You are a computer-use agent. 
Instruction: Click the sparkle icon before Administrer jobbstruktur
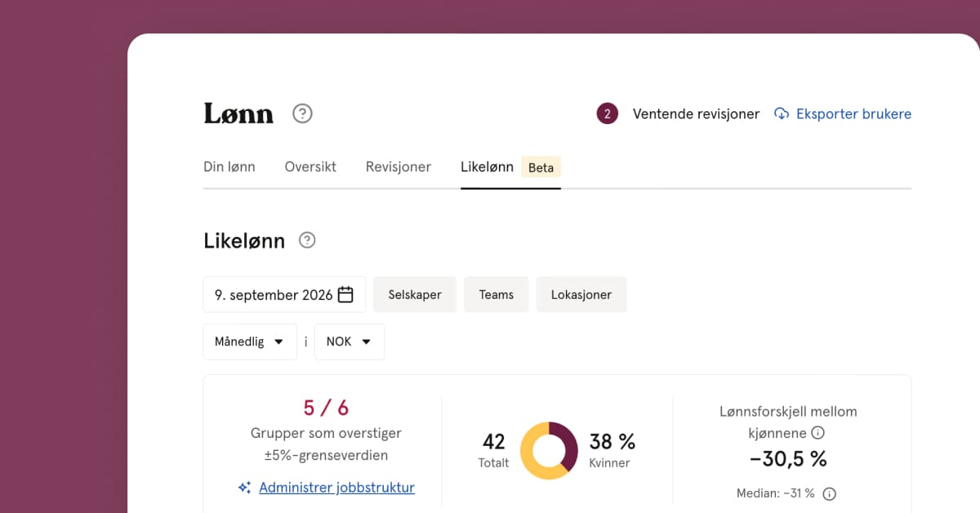point(244,488)
